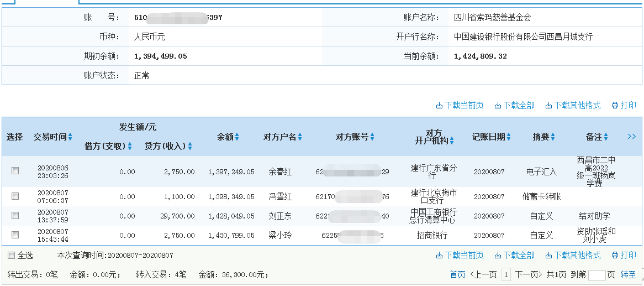The width and height of the screenshot is (644, 286).
Task: Select the 余春红 transaction checkbox
Action: (x=15, y=171)
